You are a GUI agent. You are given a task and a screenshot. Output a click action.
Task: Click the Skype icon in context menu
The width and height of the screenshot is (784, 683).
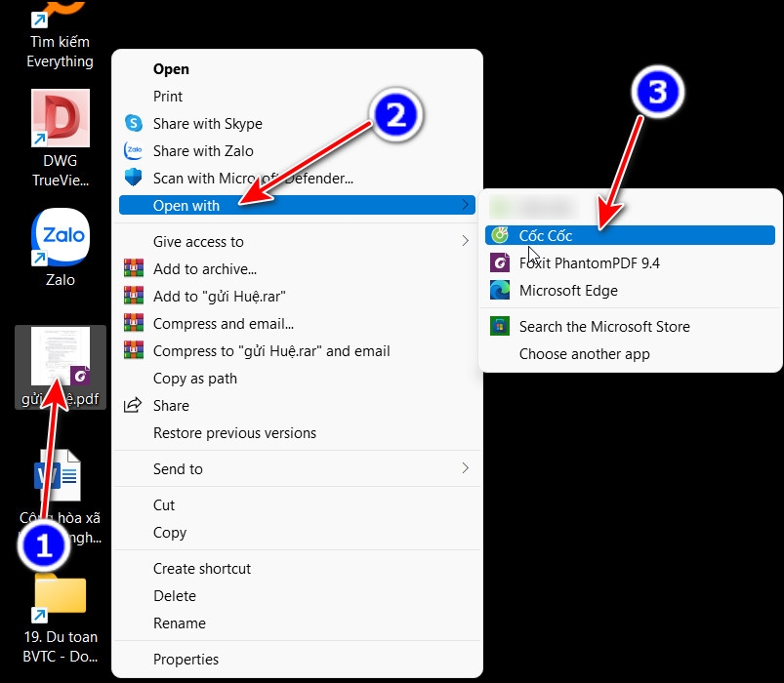[x=134, y=123]
